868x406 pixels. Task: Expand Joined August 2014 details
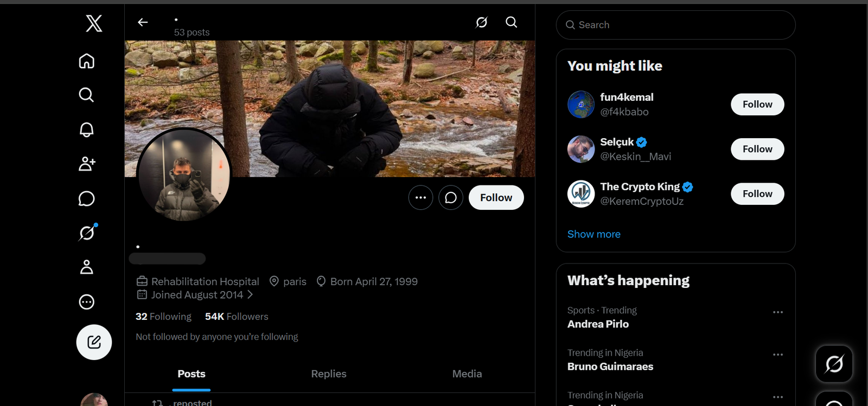click(195, 295)
